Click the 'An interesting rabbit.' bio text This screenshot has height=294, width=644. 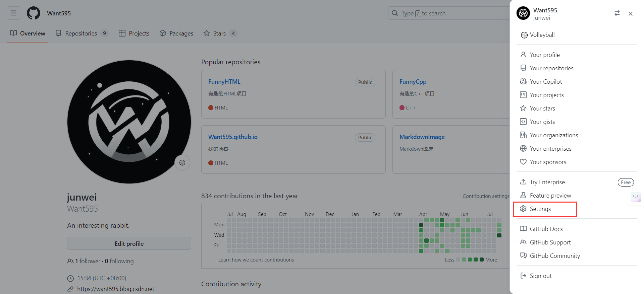[x=98, y=225]
